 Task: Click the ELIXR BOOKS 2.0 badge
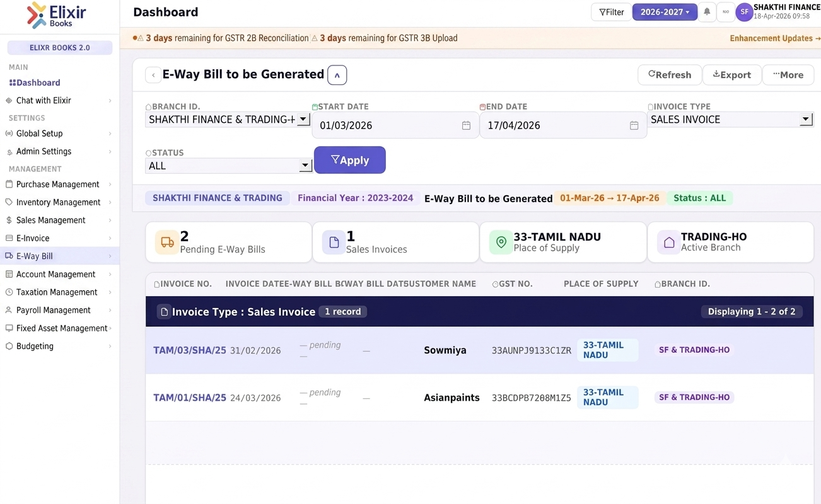pos(60,48)
